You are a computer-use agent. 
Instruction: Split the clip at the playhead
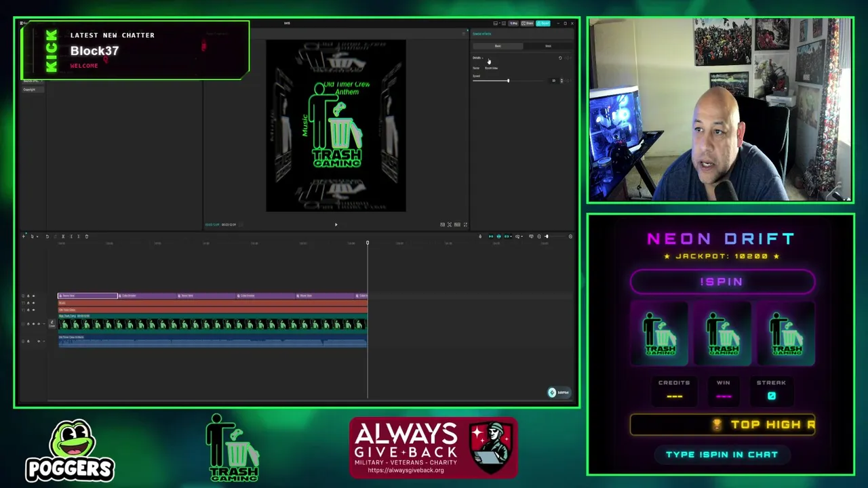63,237
